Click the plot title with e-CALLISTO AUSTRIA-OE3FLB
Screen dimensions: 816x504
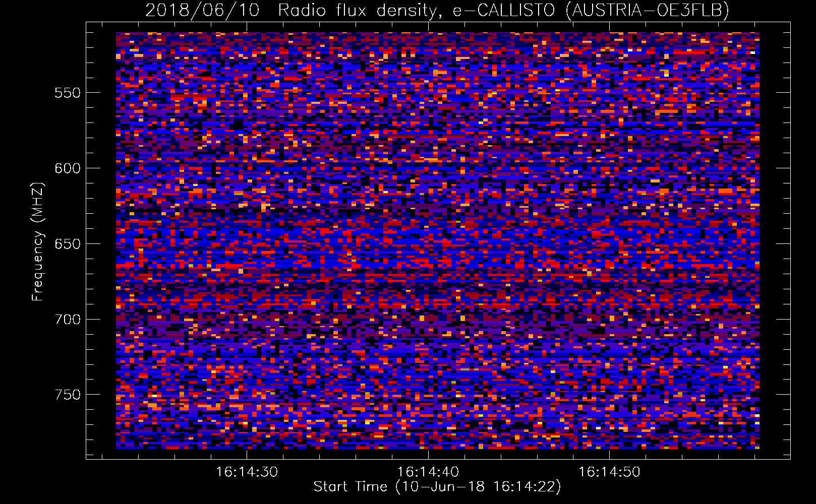[437, 10]
